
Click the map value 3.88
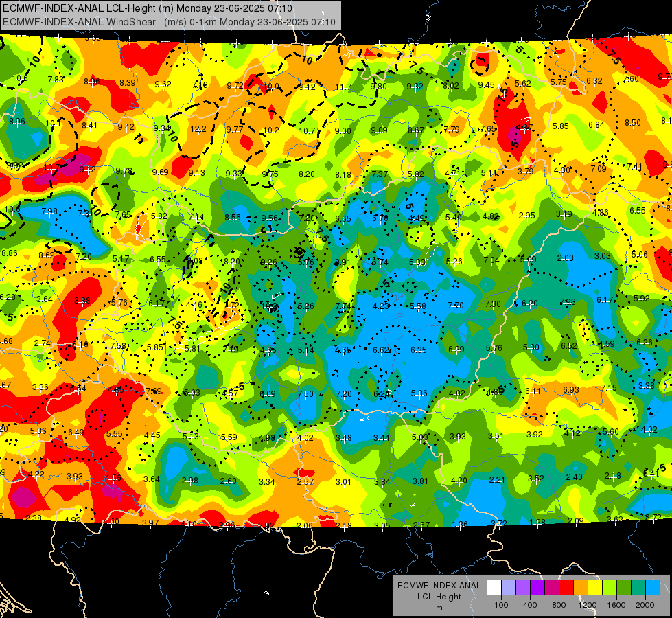82,301
